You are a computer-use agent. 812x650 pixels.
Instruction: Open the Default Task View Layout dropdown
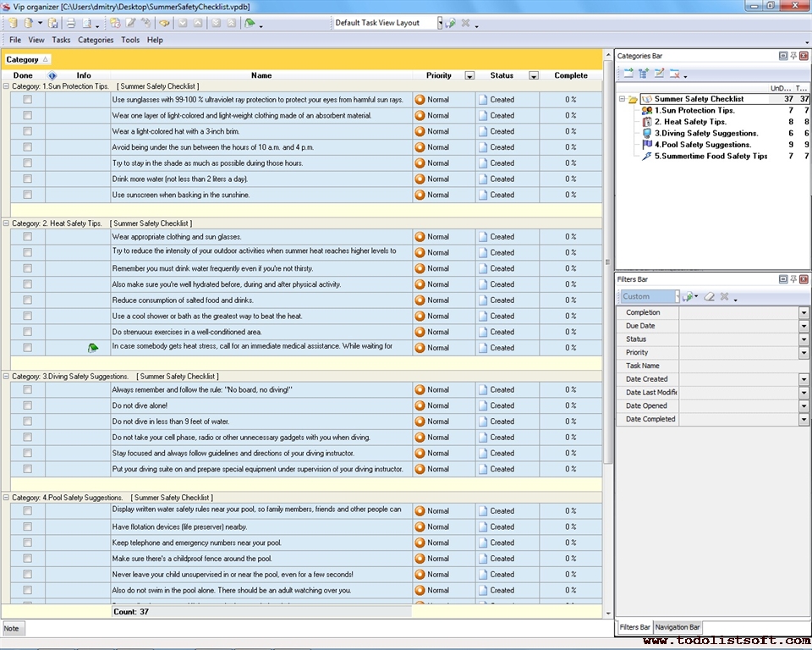[x=440, y=23]
